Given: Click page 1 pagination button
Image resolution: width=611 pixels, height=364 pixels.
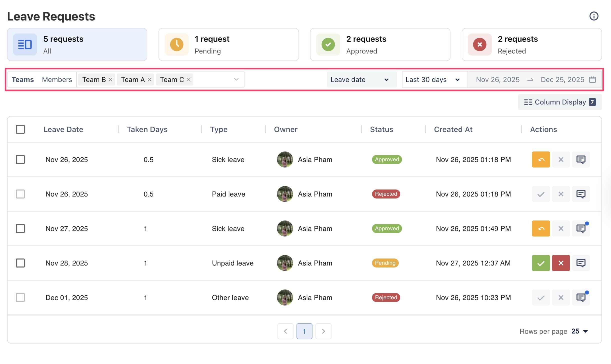Looking at the screenshot, I should [304, 331].
